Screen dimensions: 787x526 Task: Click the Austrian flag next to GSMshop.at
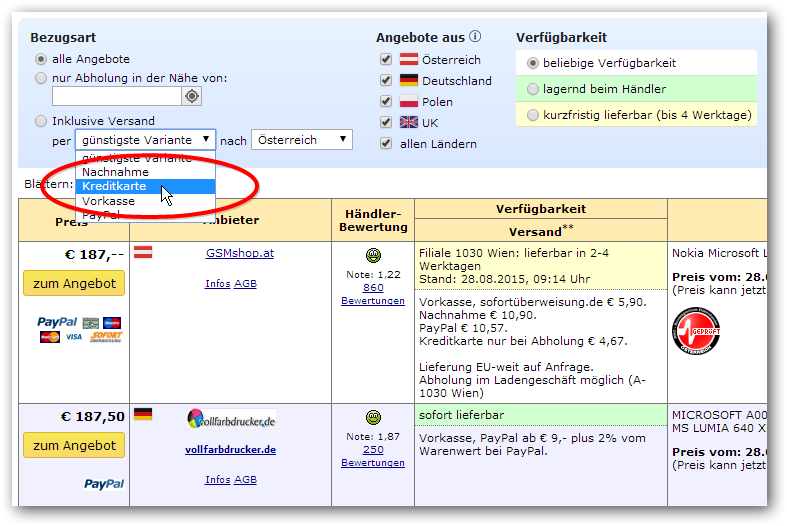tap(143, 252)
